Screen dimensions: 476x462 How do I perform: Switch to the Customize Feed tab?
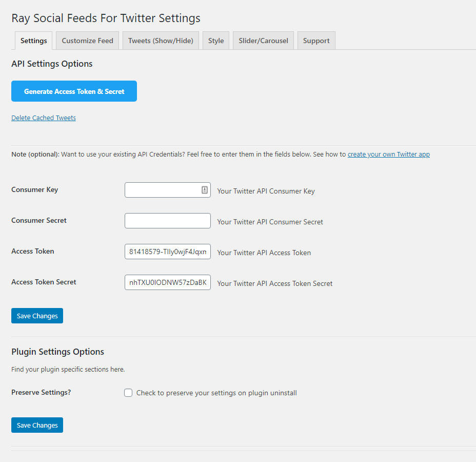tap(87, 41)
